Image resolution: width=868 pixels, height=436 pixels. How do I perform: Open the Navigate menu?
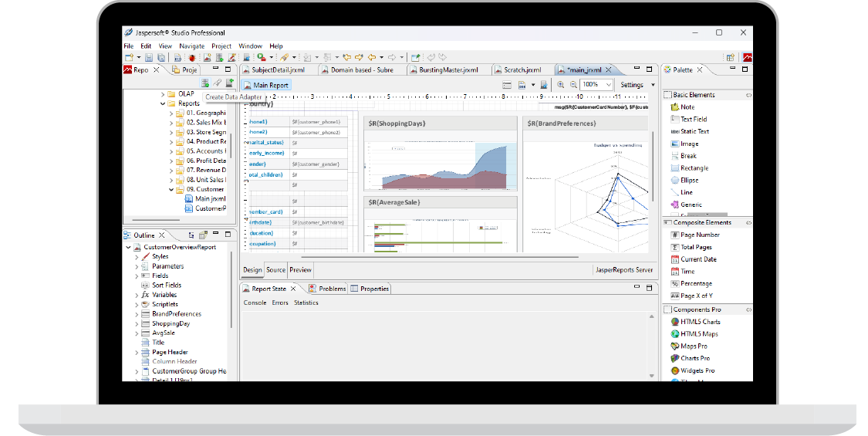coord(191,46)
